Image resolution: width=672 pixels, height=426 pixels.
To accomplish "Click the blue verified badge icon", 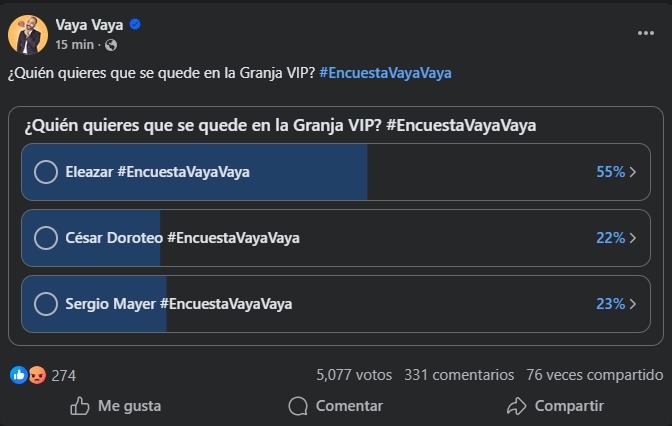I will coord(135,25).
